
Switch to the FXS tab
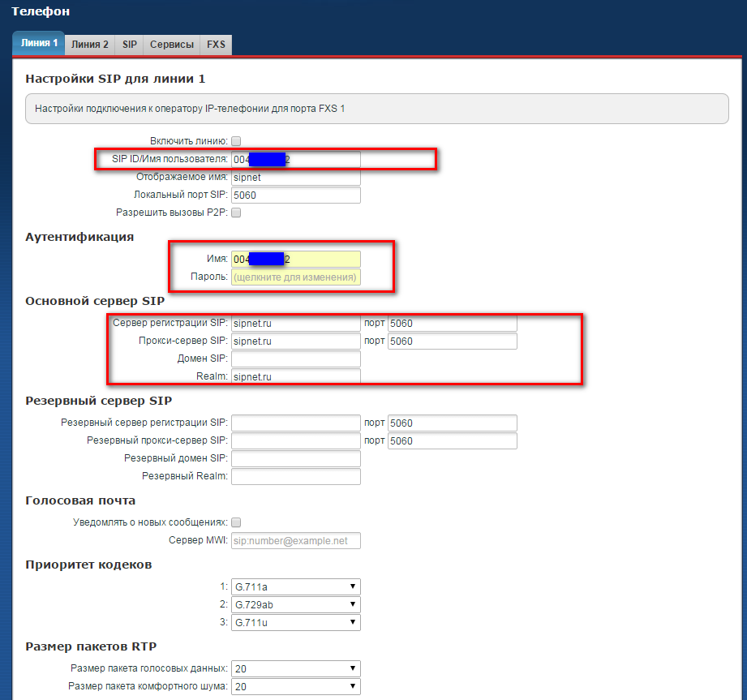(x=217, y=45)
